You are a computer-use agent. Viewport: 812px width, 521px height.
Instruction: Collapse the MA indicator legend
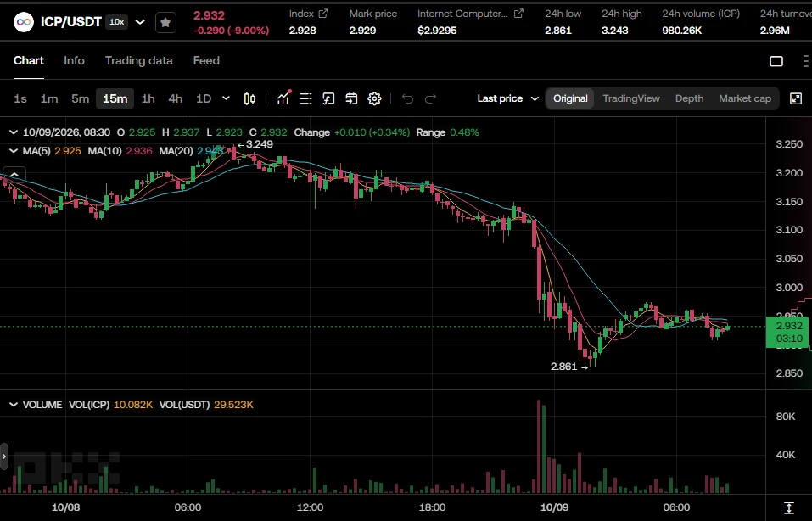pyautogui.click(x=14, y=151)
